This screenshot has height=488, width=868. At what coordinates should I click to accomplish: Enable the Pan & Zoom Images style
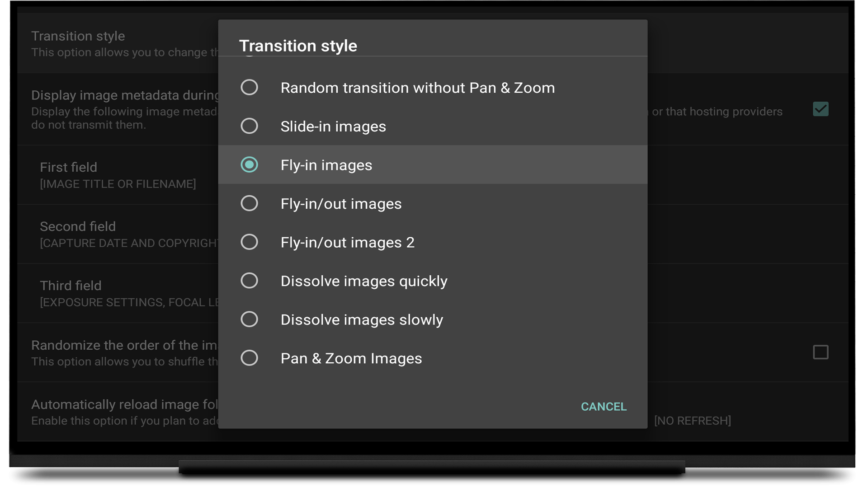[351, 358]
